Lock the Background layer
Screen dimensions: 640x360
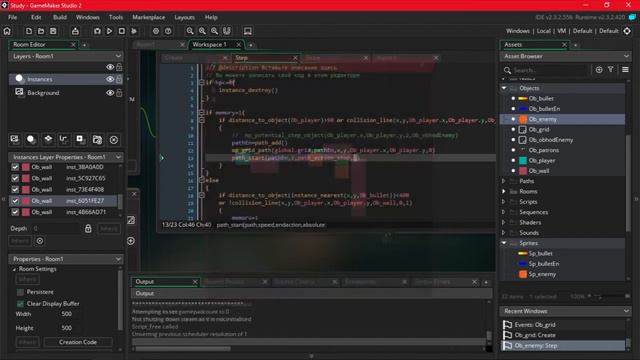point(119,93)
